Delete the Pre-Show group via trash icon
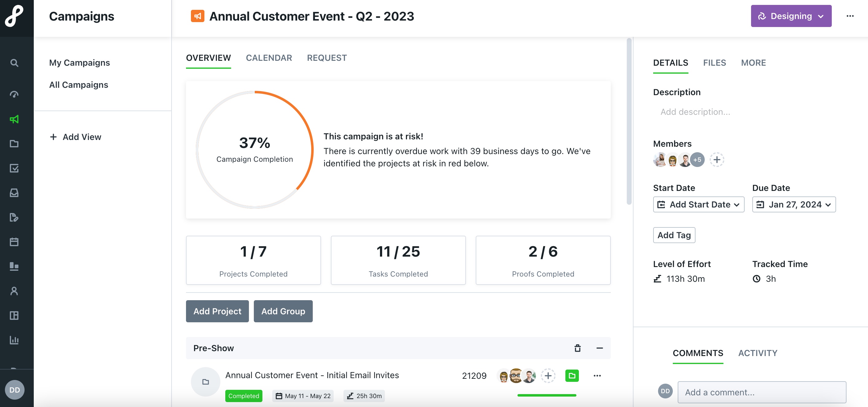 click(577, 348)
